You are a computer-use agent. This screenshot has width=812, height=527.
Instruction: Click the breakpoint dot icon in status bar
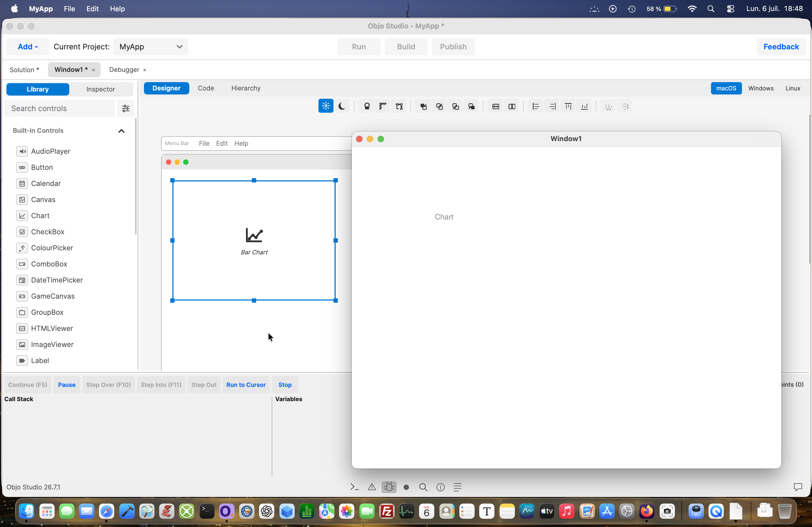click(406, 487)
